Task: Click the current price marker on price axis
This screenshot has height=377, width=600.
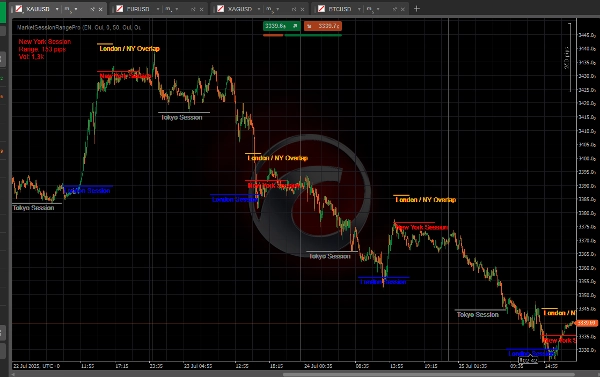Action: coord(587,323)
